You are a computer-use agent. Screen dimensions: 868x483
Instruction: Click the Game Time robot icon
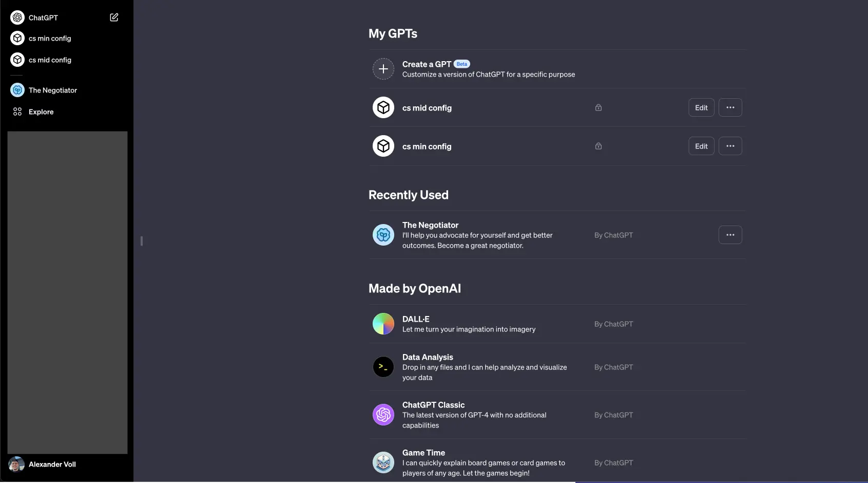pyautogui.click(x=383, y=462)
